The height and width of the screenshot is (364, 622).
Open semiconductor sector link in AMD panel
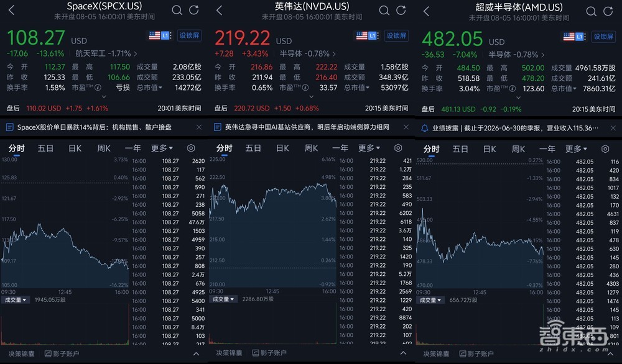coord(516,55)
